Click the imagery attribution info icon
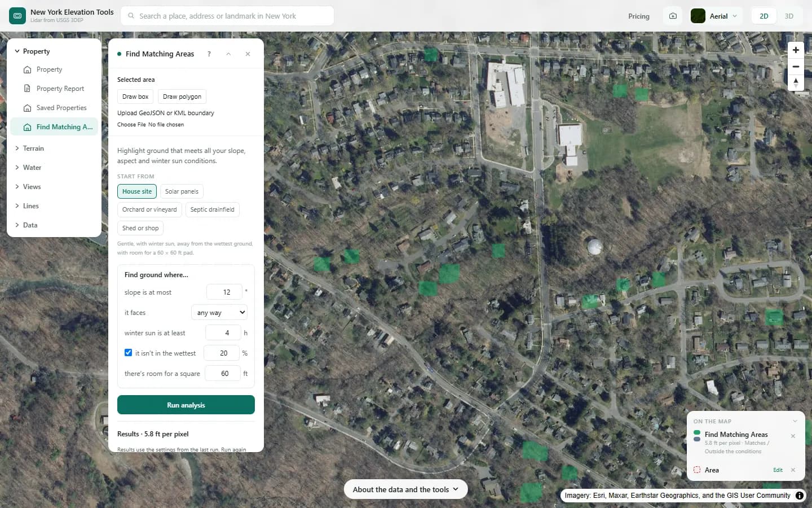The height and width of the screenshot is (508, 812). tap(800, 496)
